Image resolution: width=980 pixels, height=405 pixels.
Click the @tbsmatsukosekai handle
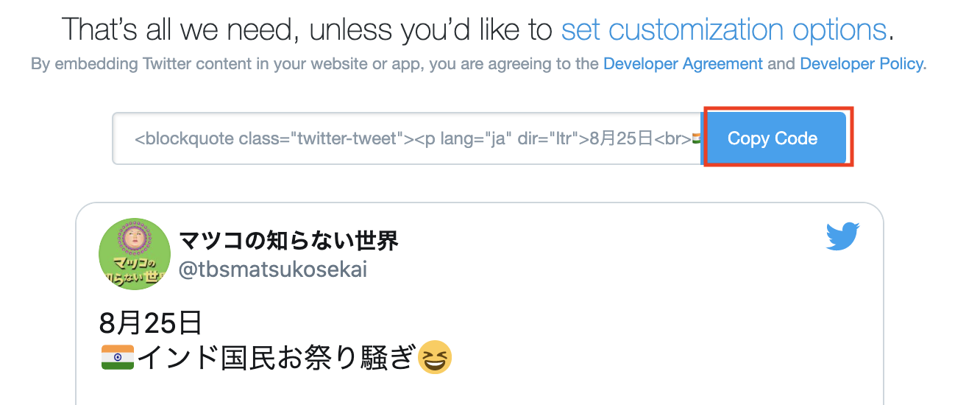[x=273, y=270]
